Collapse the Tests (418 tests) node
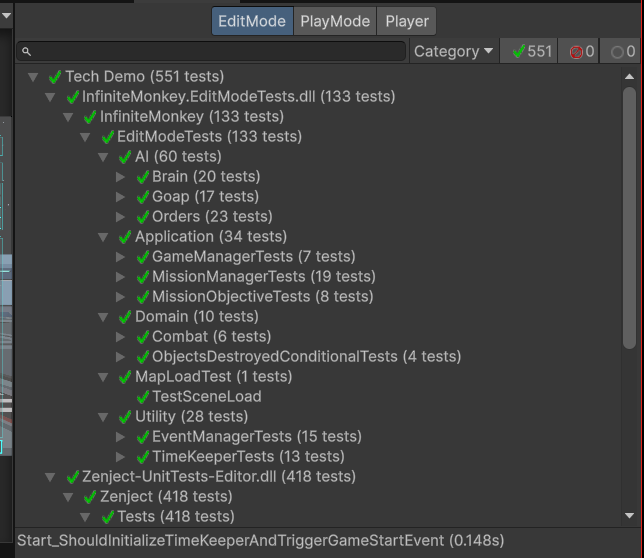Screen dimensions: 644x558 [85, 517]
